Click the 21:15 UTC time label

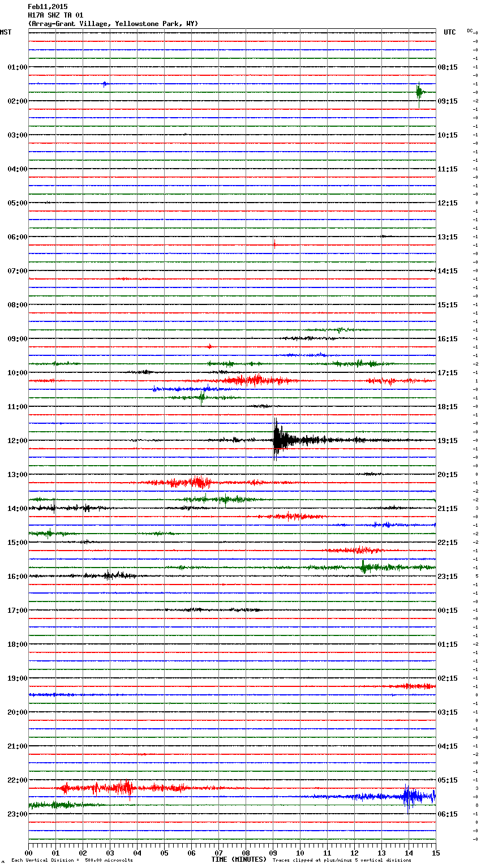pos(448,509)
